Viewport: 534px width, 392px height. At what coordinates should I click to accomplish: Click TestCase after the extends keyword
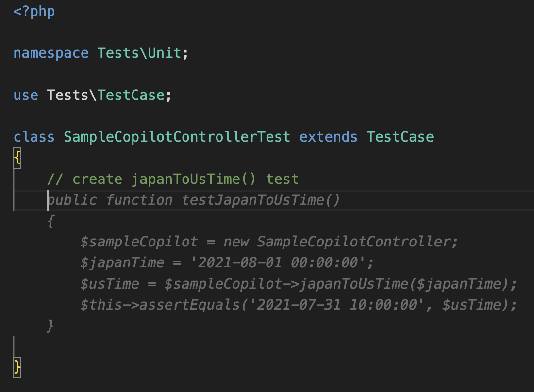(x=400, y=137)
